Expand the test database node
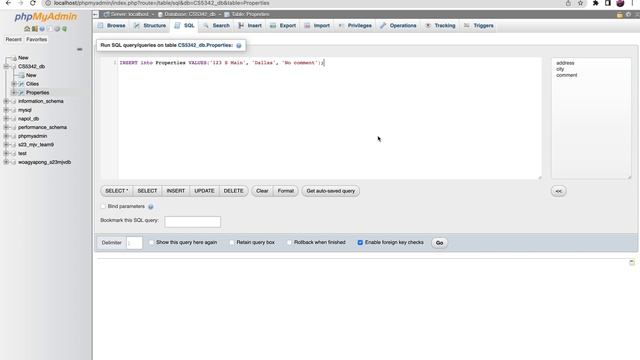Viewport: 640px width, 360px height. click(6, 153)
